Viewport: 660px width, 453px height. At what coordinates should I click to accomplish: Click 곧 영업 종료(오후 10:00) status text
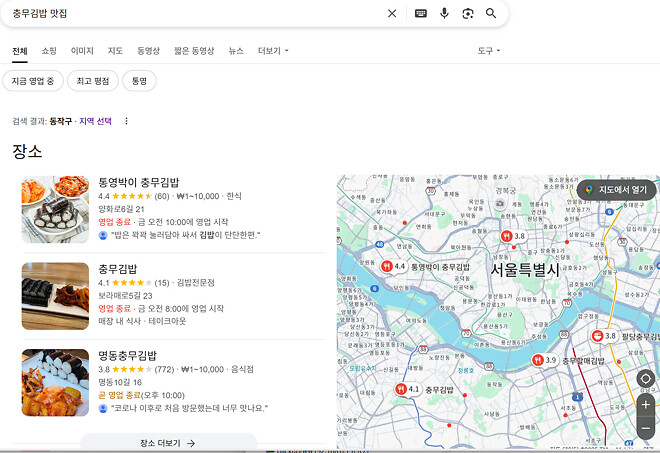(x=141, y=395)
